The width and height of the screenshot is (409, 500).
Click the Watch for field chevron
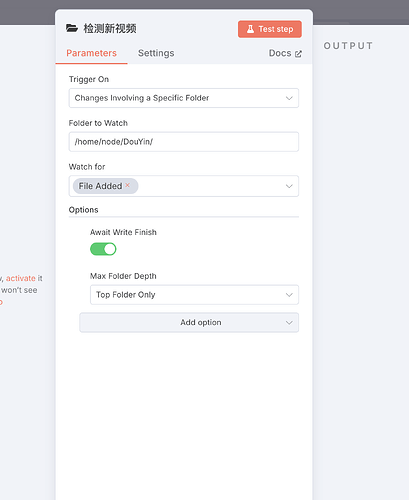pos(289,186)
